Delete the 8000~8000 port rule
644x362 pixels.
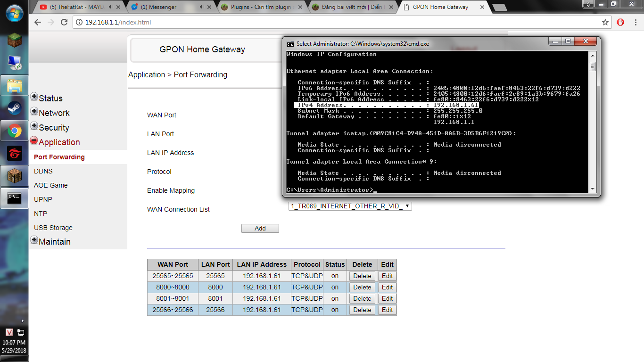pos(362,287)
